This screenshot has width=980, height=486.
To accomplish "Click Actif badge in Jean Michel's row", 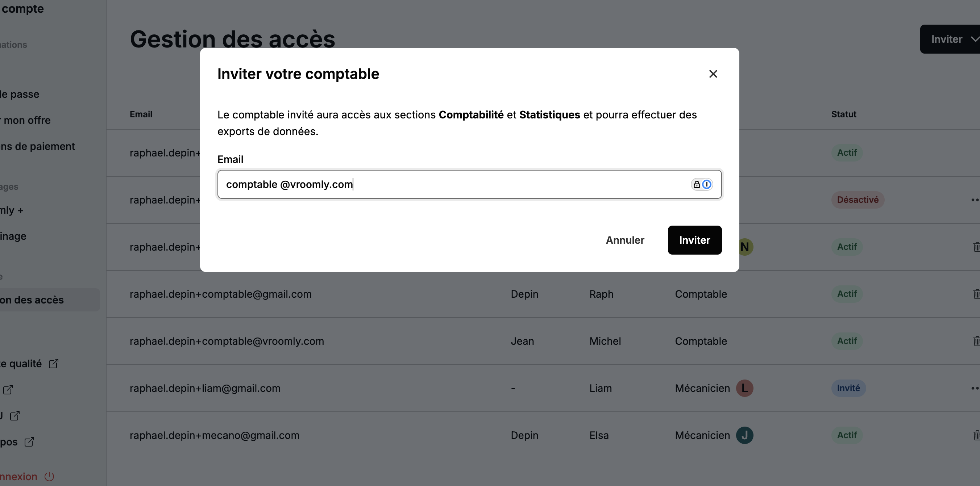I will tap(847, 341).
